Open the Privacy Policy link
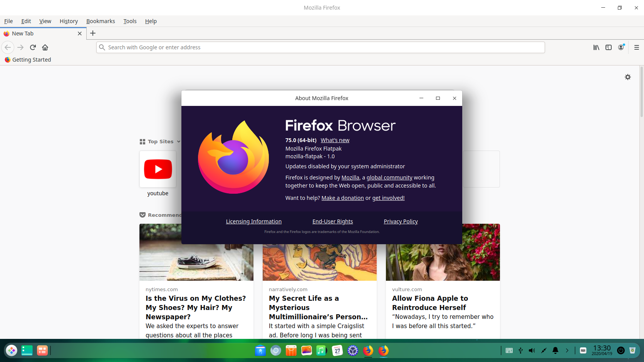 (x=401, y=221)
